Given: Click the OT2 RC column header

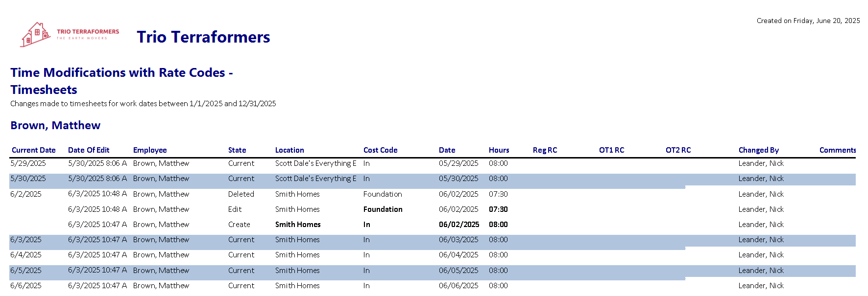Looking at the screenshot, I should [x=678, y=150].
